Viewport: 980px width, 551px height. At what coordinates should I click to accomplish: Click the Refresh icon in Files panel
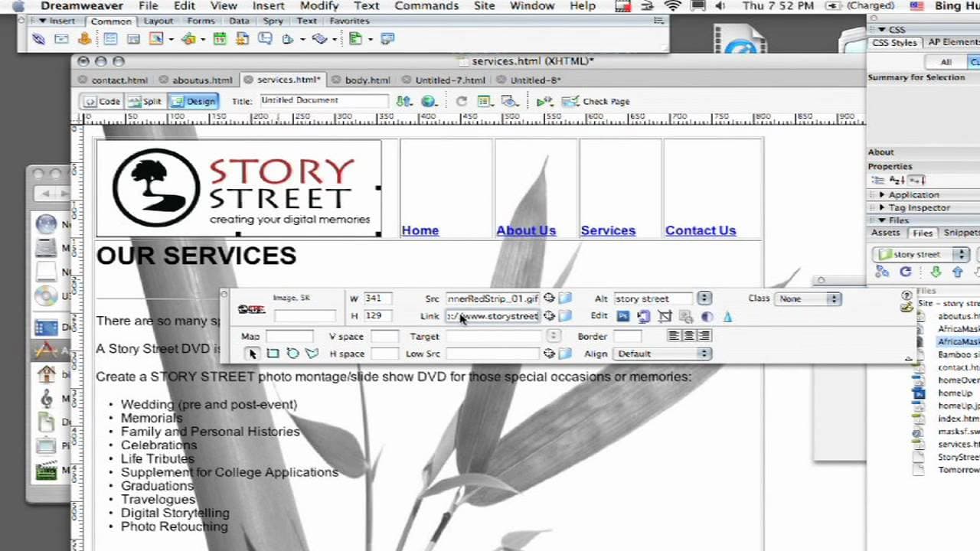(905, 272)
